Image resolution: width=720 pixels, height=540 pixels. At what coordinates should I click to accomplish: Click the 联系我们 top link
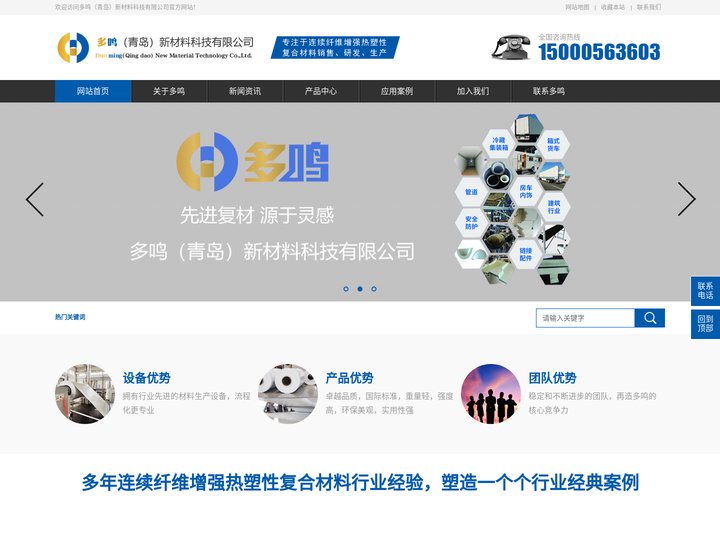[648, 7]
